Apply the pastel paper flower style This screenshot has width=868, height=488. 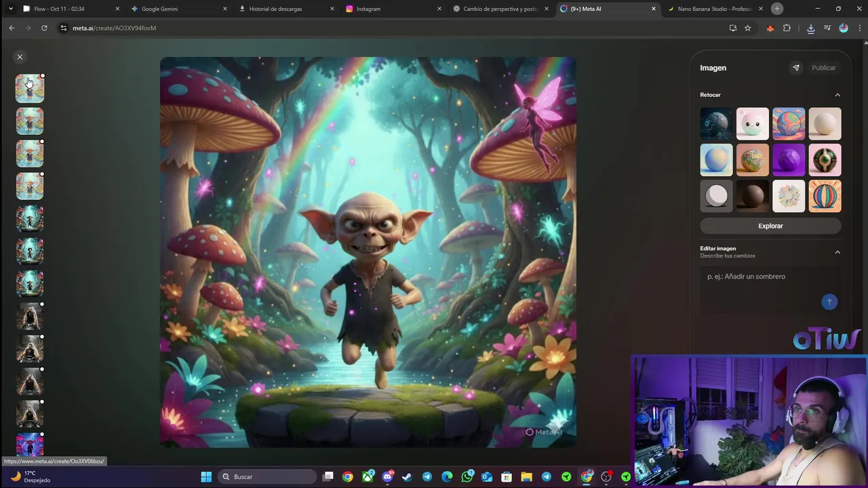coord(789,196)
